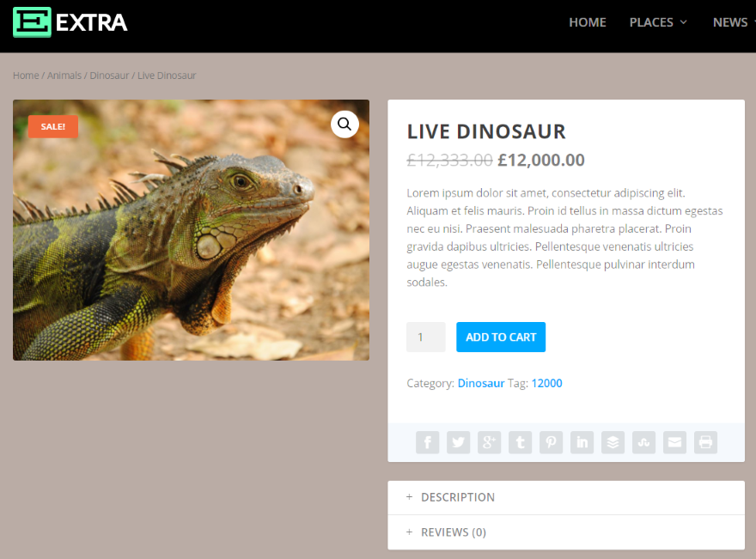Screen dimensions: 756x559
Task: Add the Live Dinosaur to cart
Action: tap(501, 337)
